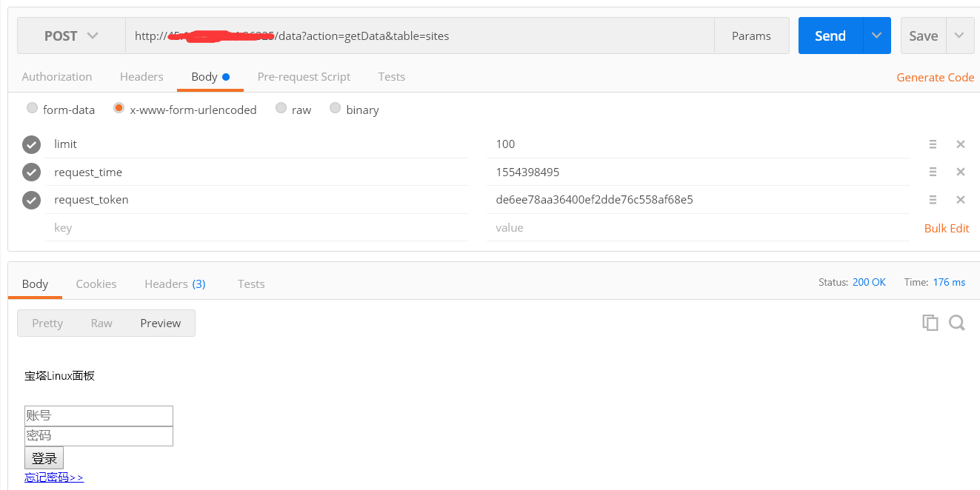Viewport: 980px width, 490px height.
Task: Switch to the request Headers tab
Action: pos(141,76)
